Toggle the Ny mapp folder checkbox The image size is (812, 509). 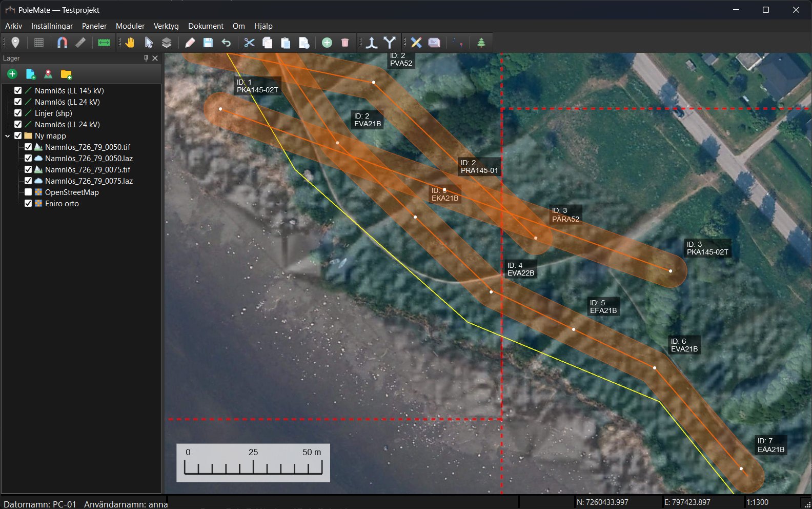(x=18, y=135)
